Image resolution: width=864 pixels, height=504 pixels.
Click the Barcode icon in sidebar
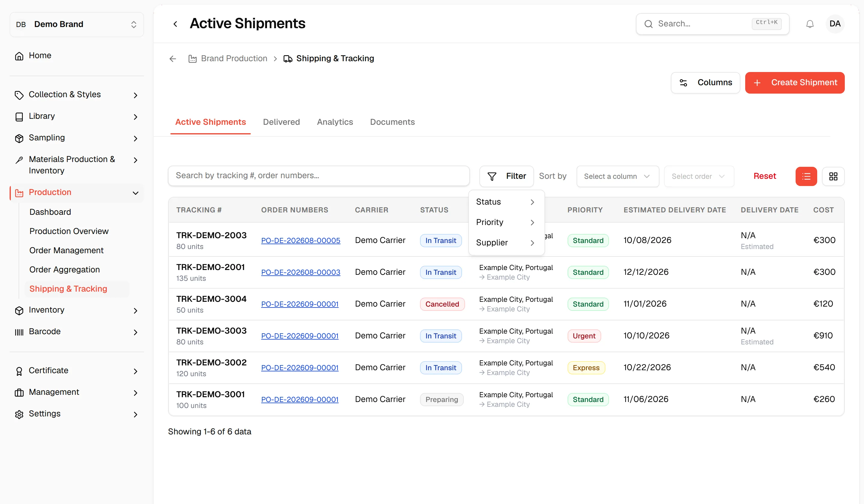pos(19,332)
